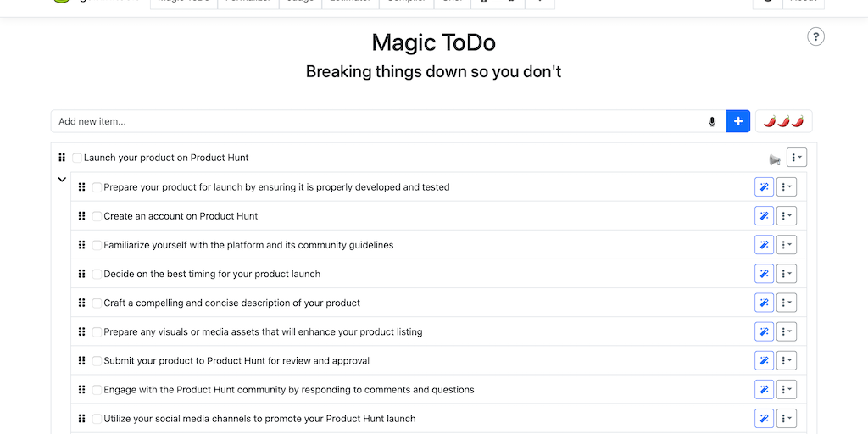
Task: Click magic wand on 'Submit your product' task
Action: pos(764,360)
